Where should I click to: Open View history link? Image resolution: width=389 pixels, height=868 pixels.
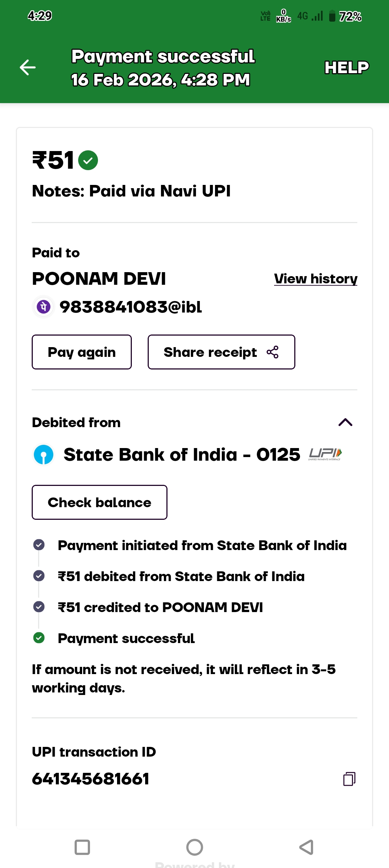pyautogui.click(x=316, y=279)
